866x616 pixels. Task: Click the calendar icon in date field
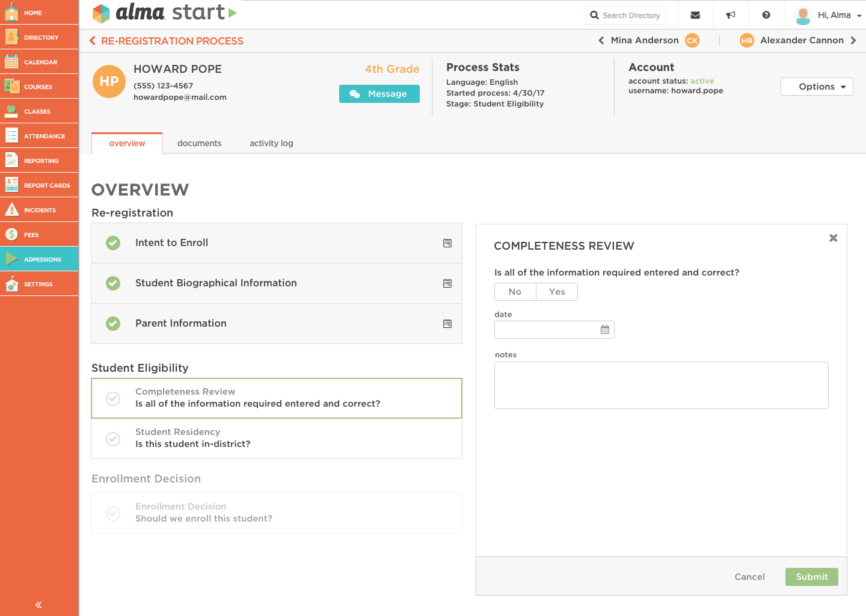[x=605, y=330]
